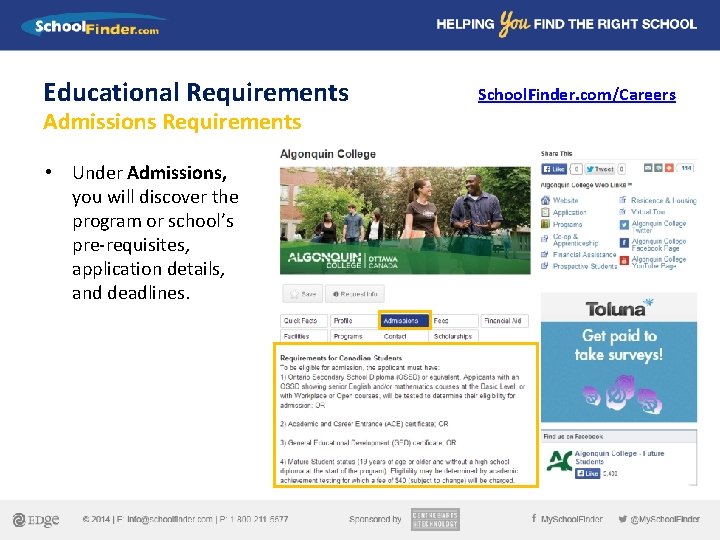Open the @MySchoolFinder Twitter link
The image size is (720, 540).
tap(665, 519)
